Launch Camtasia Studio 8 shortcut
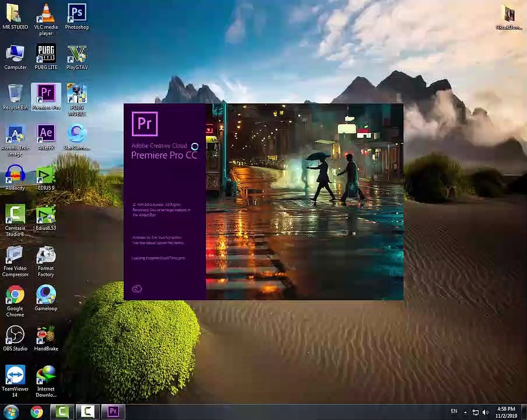The width and height of the screenshot is (527, 420). tap(15, 220)
